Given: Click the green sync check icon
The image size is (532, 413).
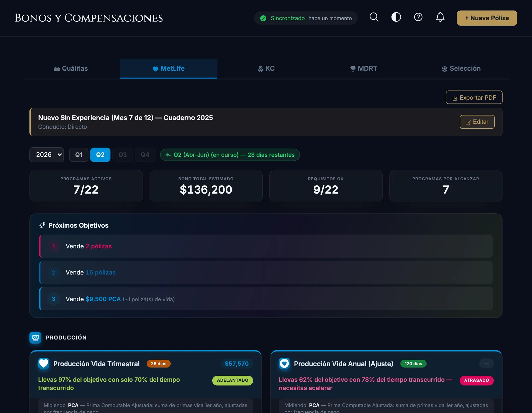Looking at the screenshot, I should click(x=263, y=18).
